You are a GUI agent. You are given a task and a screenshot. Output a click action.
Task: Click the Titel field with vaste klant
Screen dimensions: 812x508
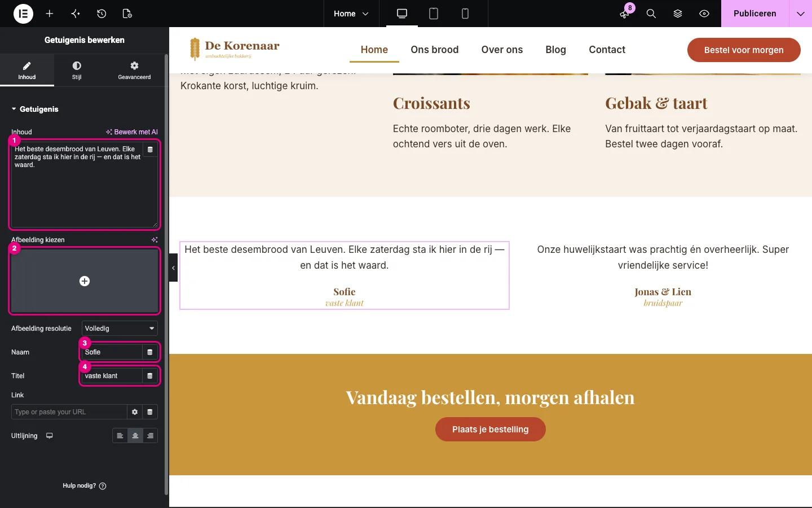[x=112, y=376]
